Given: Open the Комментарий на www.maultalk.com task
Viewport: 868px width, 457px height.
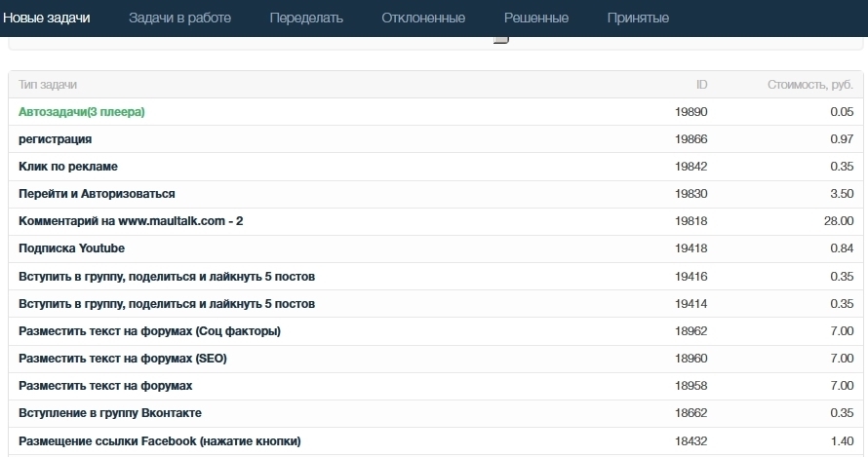Looking at the screenshot, I should point(131,221).
